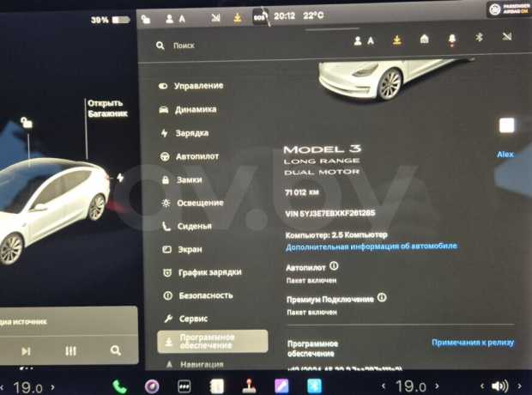Screen dimensions: 532x395
Task: Tap the white color swatch square
Action: 506,125
